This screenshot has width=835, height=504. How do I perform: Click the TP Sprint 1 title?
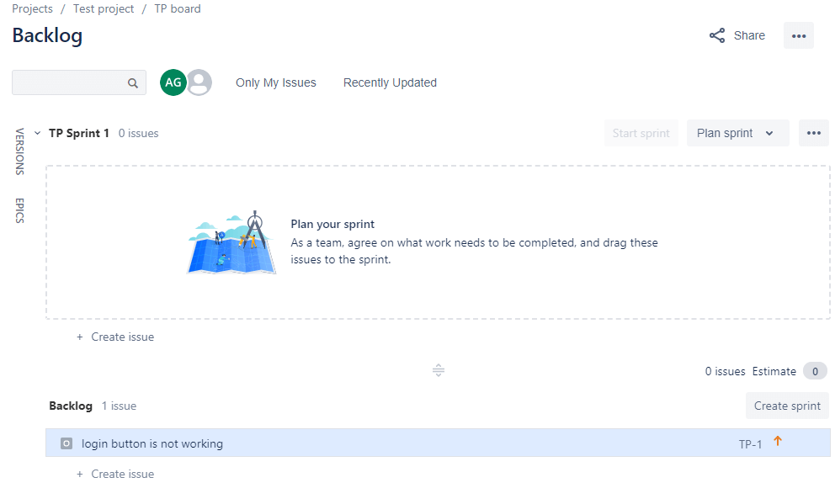pos(79,133)
